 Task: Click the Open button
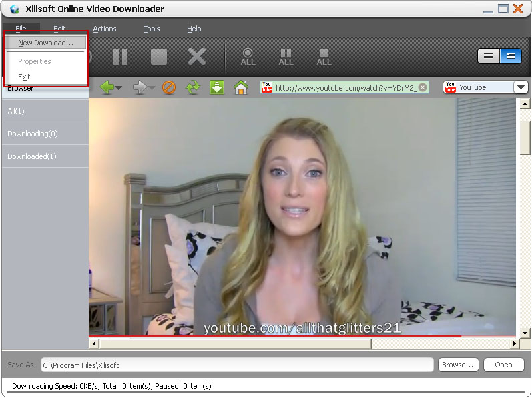(503, 365)
